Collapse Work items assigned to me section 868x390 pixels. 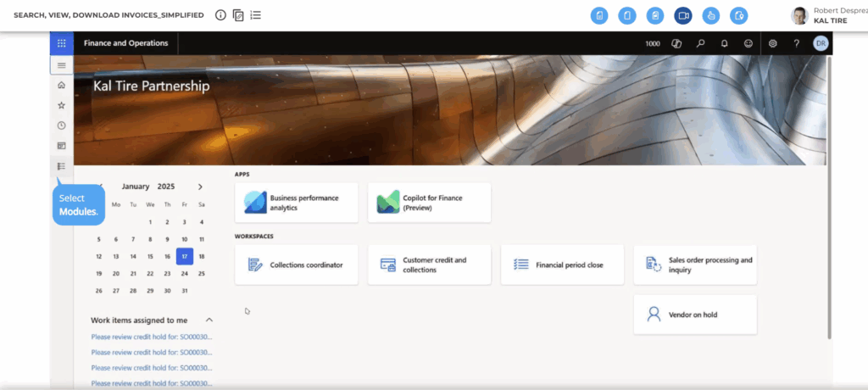point(209,320)
